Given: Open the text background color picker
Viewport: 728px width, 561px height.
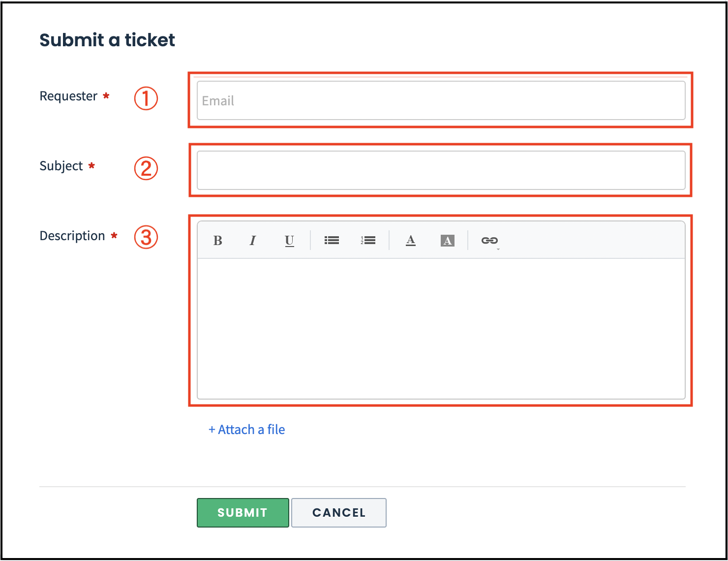Looking at the screenshot, I should click(x=448, y=241).
